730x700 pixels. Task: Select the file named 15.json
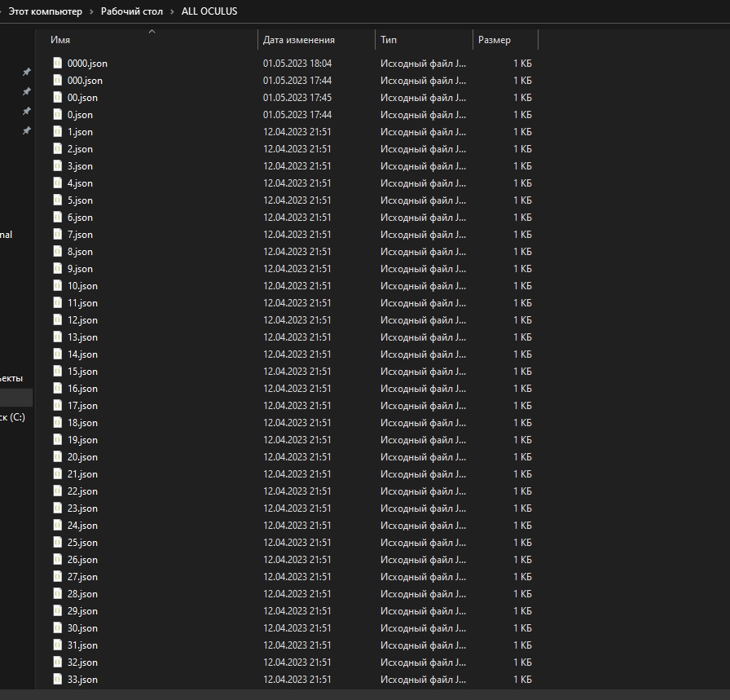tap(82, 371)
